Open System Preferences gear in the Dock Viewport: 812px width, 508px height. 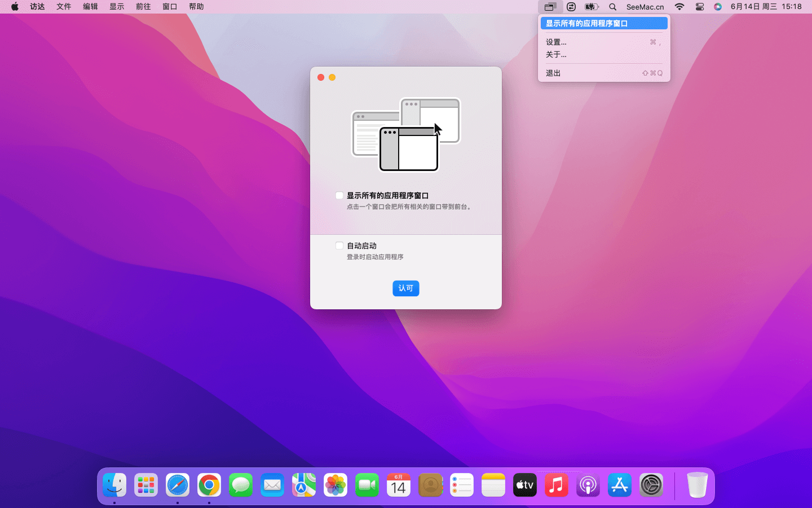tap(651, 485)
